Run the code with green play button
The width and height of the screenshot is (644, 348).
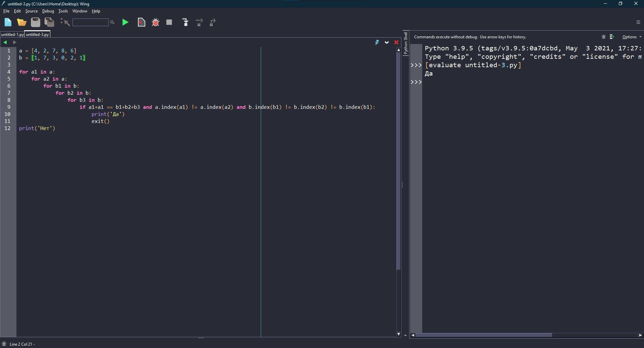tap(125, 23)
